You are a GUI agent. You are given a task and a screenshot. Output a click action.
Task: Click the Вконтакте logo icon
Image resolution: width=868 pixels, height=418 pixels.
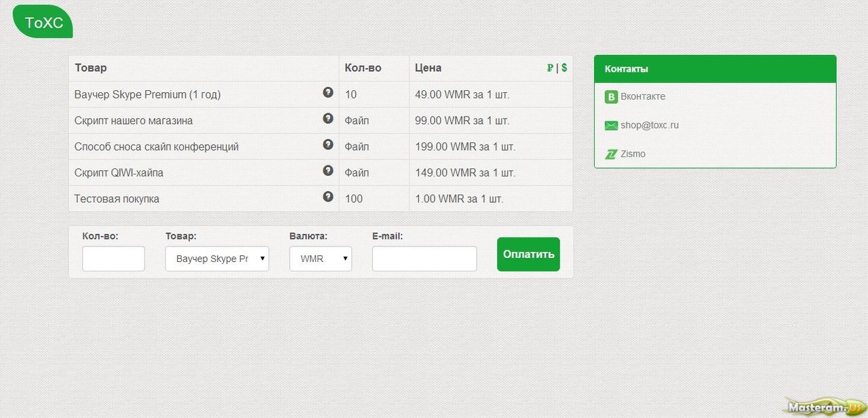(x=611, y=97)
